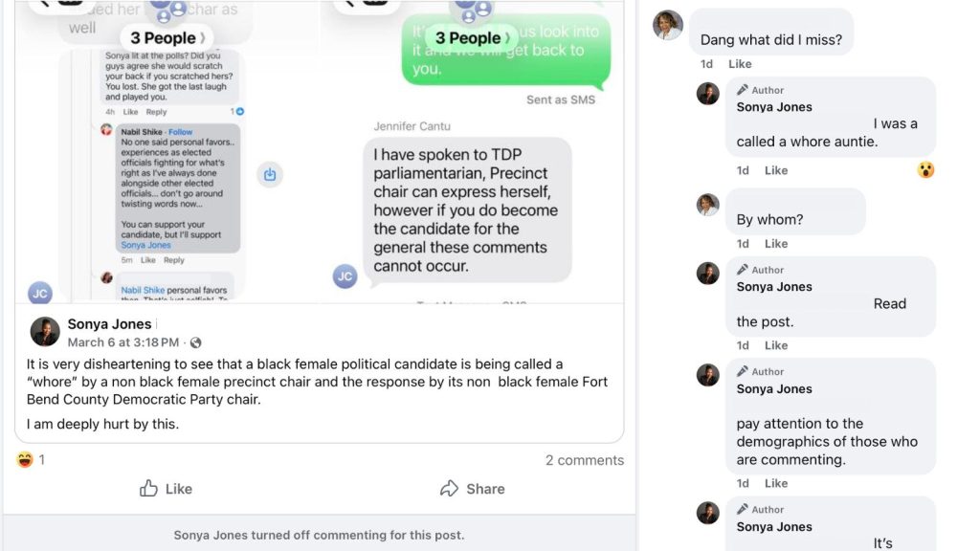
Task: Open the '2 comments' count
Action: coord(585,460)
